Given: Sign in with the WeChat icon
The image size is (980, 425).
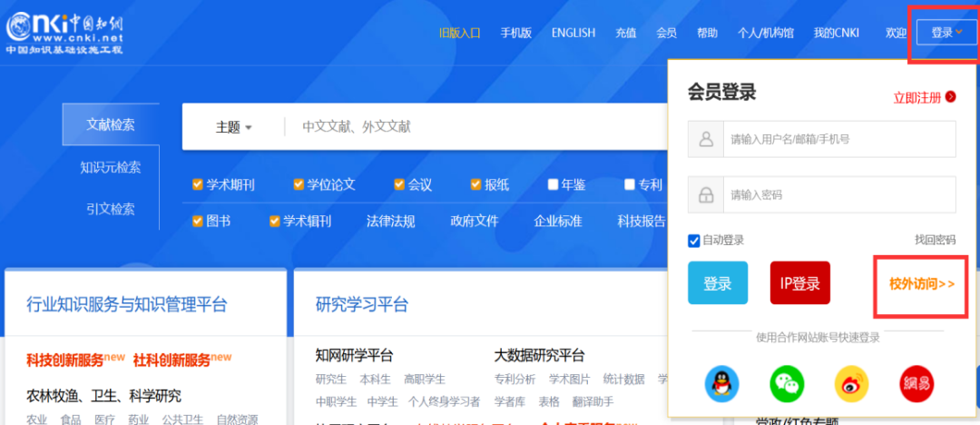Looking at the screenshot, I should tap(787, 384).
